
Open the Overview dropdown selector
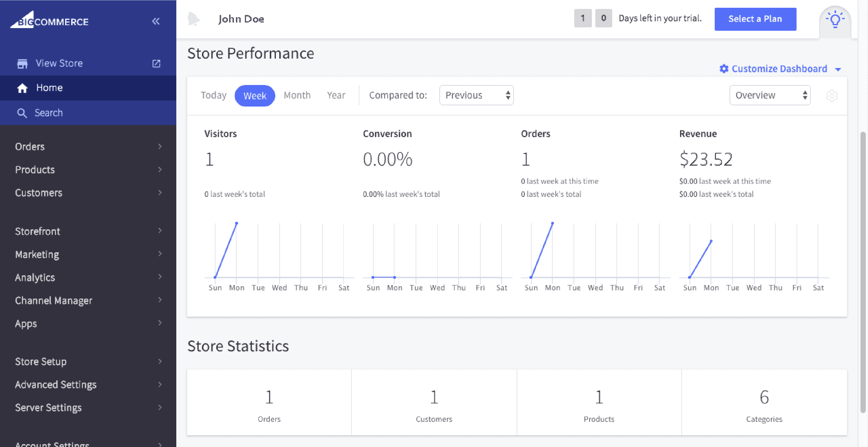pos(770,95)
